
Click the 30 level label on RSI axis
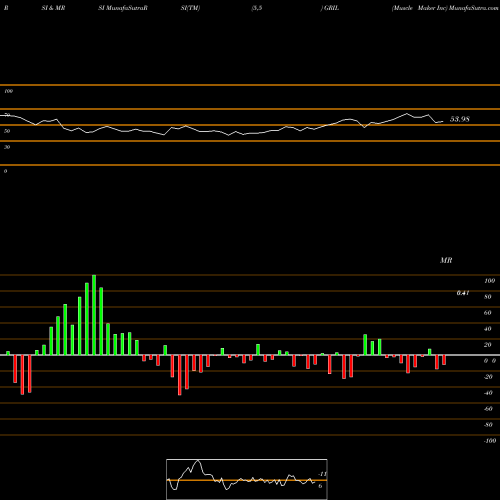7,147
